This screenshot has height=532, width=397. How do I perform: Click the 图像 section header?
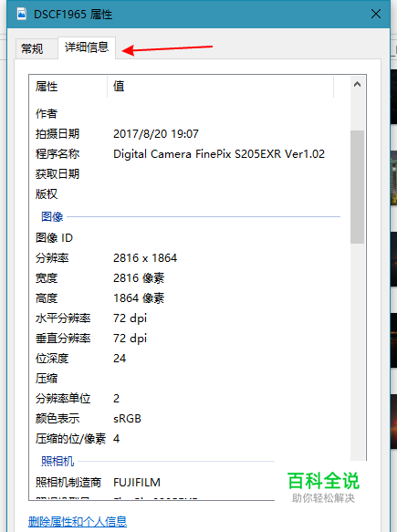tap(52, 216)
